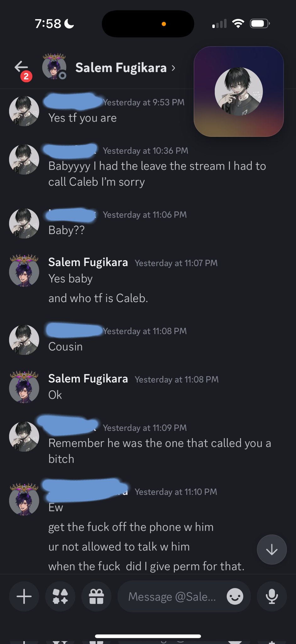This screenshot has width=296, height=644.
Task: Select the "and who tf is Caleb." message
Action: pyautogui.click(x=98, y=298)
